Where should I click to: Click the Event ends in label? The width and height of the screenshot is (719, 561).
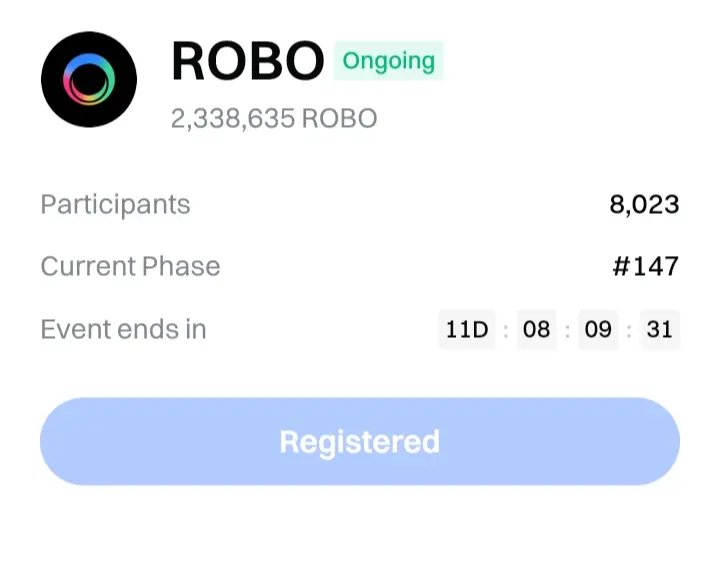coord(123,329)
